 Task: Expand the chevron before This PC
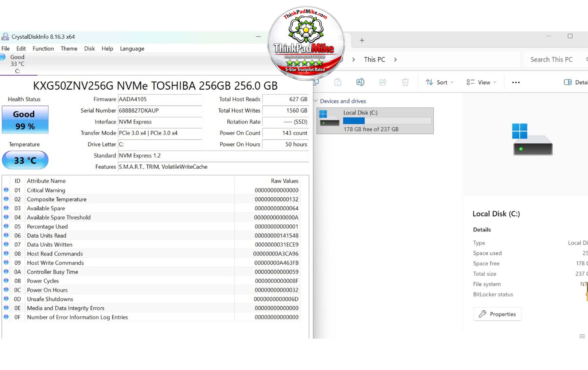[x=354, y=60]
